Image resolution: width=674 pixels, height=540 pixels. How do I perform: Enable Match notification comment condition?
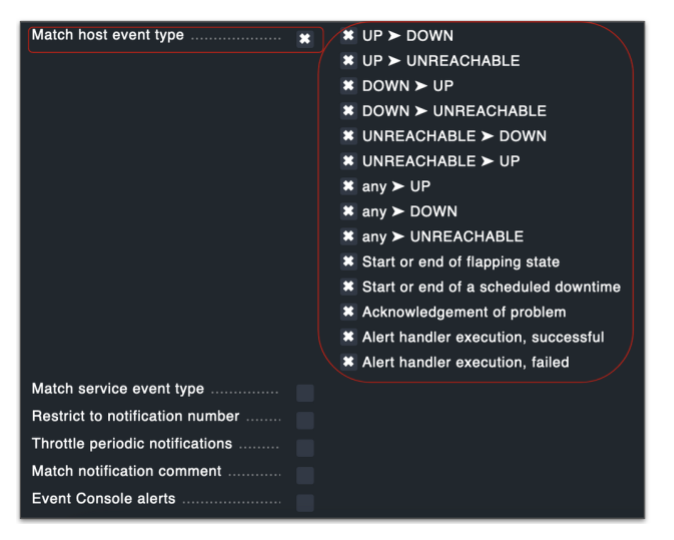pos(305,475)
